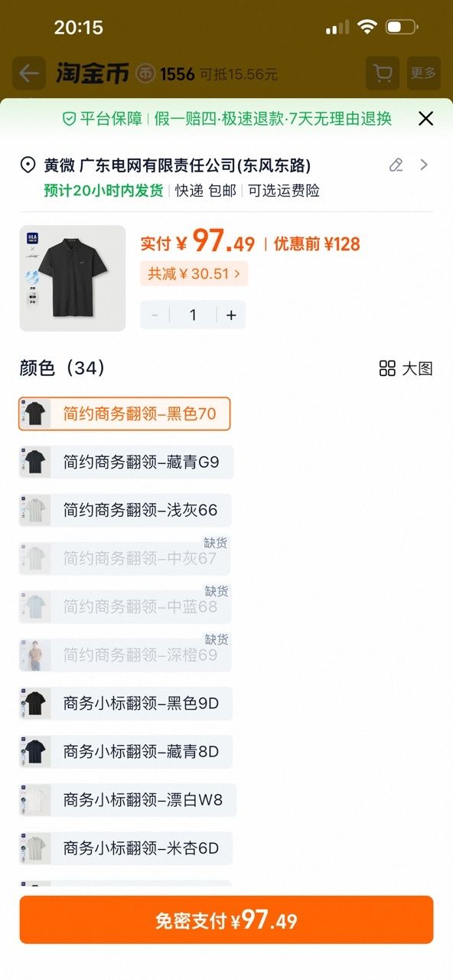This screenshot has width=453, height=980.
Task: Edit delivery address pencil icon
Action: click(396, 165)
